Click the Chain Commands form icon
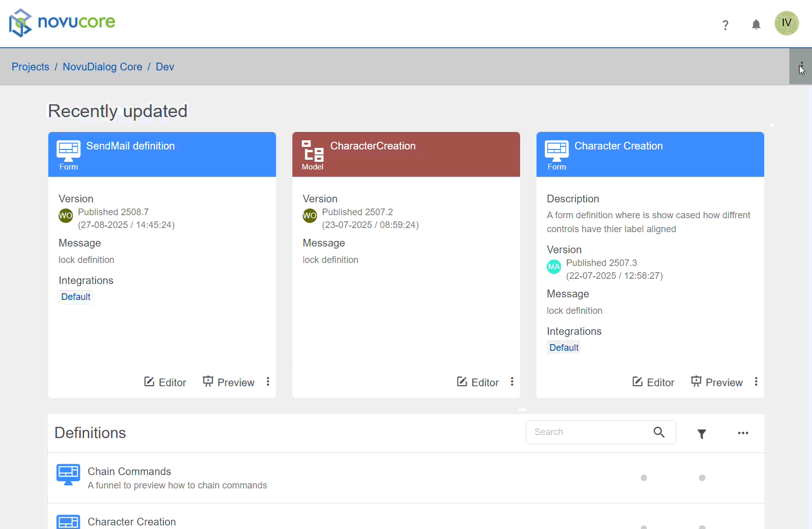The image size is (812, 529). [x=68, y=474]
